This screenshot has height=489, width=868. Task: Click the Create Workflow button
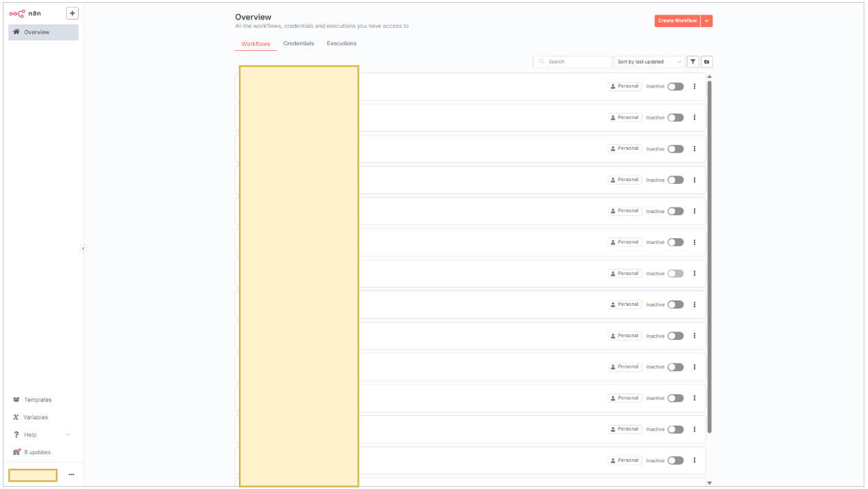point(677,21)
